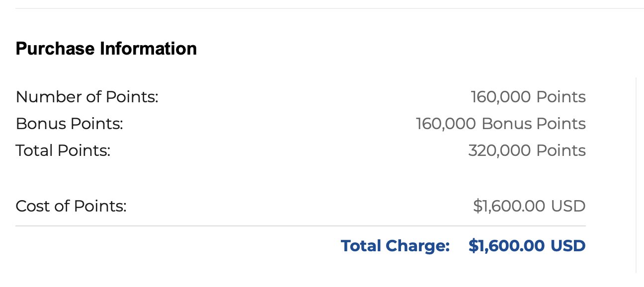This screenshot has height=287, width=644.
Task: Click the 160,000 Points value
Action: [528, 97]
